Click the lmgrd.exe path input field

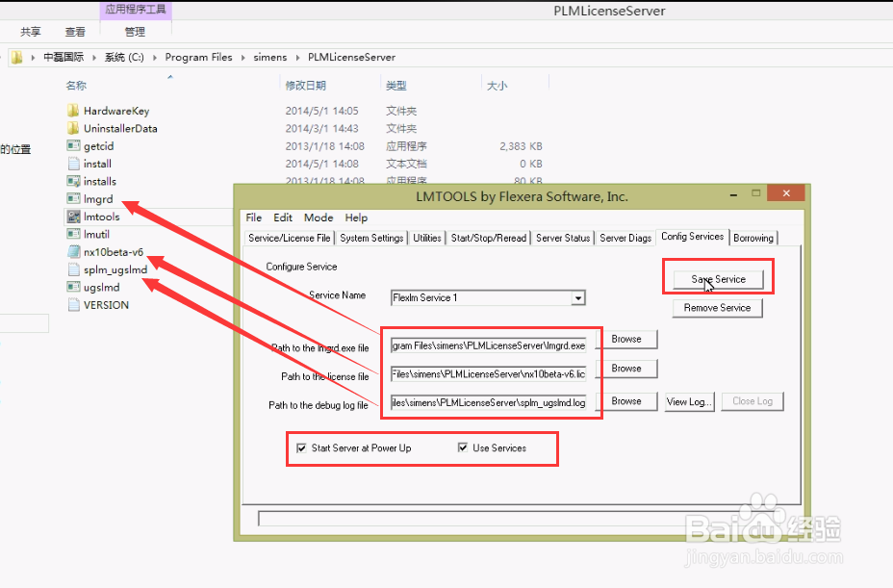tap(489, 345)
